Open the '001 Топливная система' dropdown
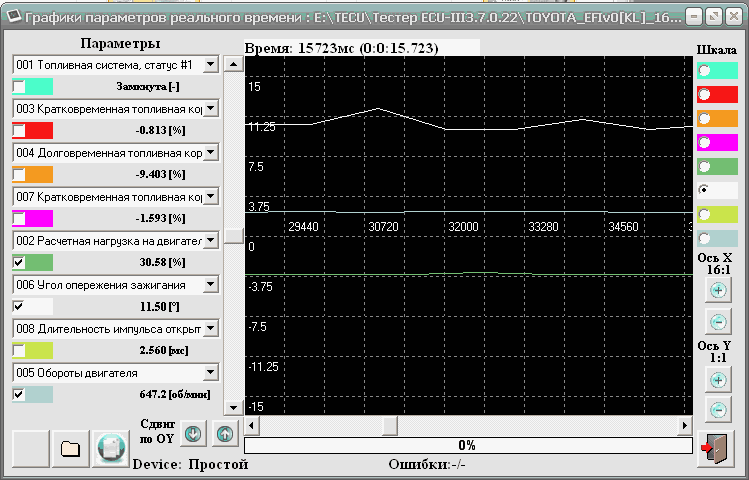 point(210,64)
